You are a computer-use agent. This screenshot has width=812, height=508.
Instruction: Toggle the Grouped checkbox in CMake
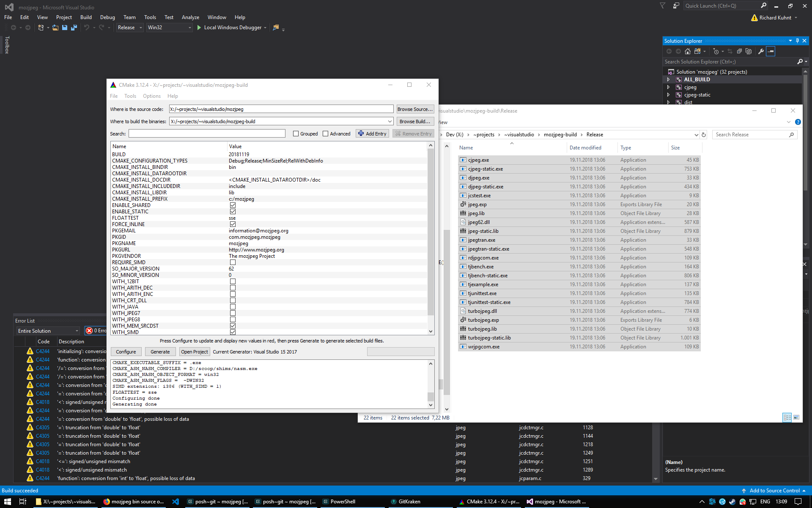pos(296,133)
